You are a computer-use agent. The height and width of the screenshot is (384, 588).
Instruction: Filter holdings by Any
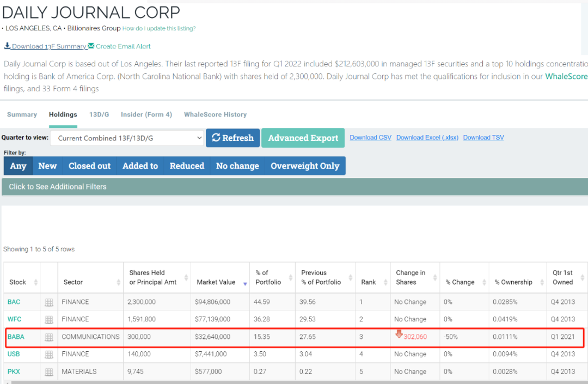click(18, 166)
